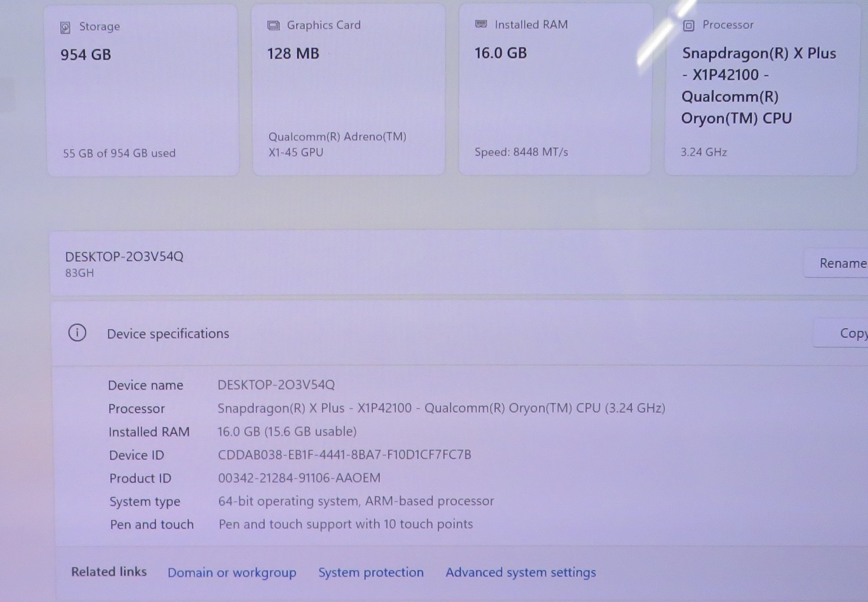Collapse the Device specifications section header

[459, 334]
